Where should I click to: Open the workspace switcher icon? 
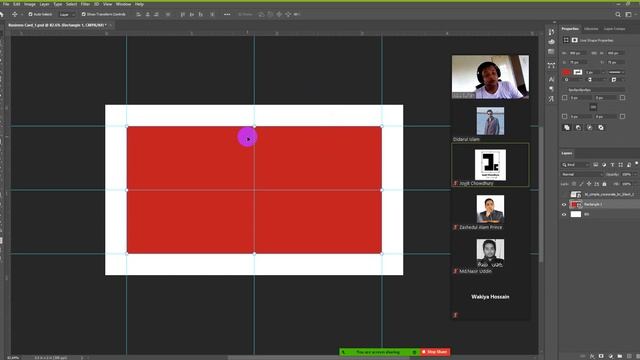(629, 14)
